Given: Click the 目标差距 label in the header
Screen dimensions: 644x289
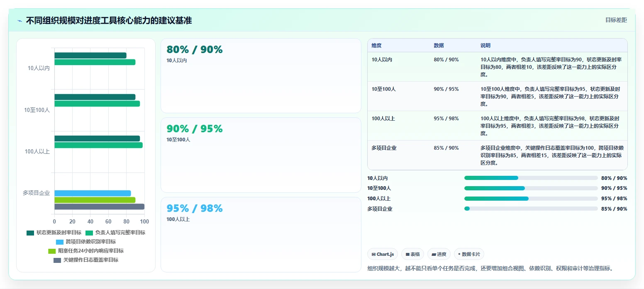Looking at the screenshot, I should point(616,20).
